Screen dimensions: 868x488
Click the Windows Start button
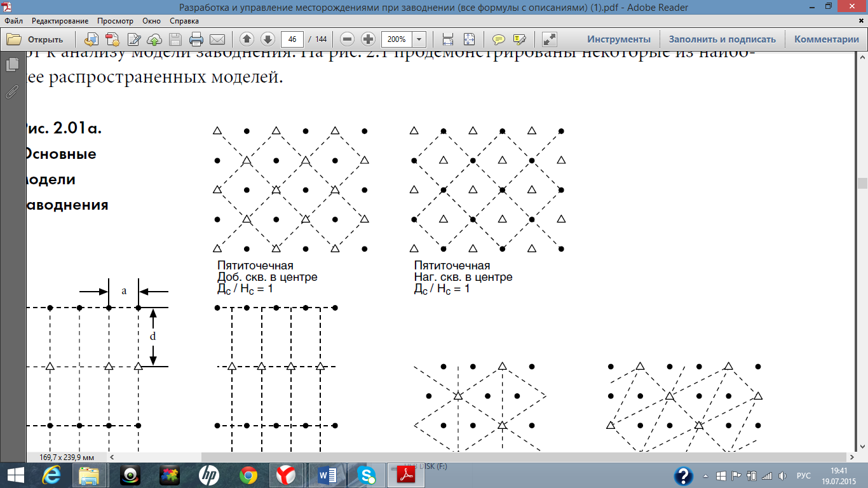(x=15, y=475)
